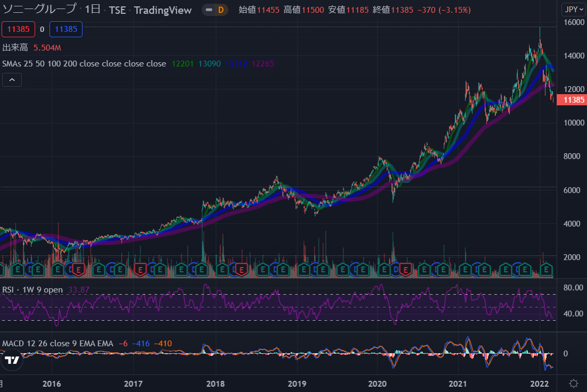Click the volume value 5.504M

pyautogui.click(x=47, y=47)
